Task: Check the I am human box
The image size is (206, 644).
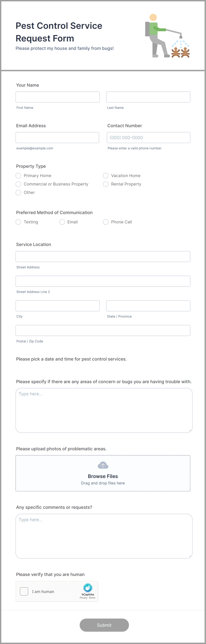Action: coord(24,591)
